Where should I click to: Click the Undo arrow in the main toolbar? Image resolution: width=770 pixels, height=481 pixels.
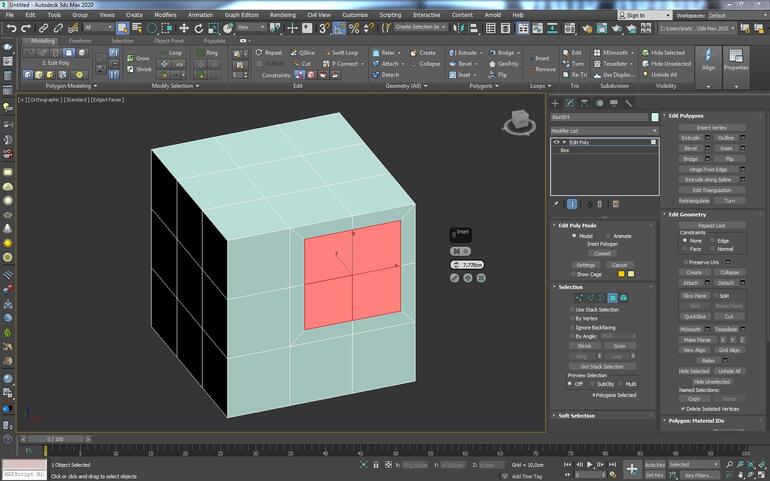11,28
